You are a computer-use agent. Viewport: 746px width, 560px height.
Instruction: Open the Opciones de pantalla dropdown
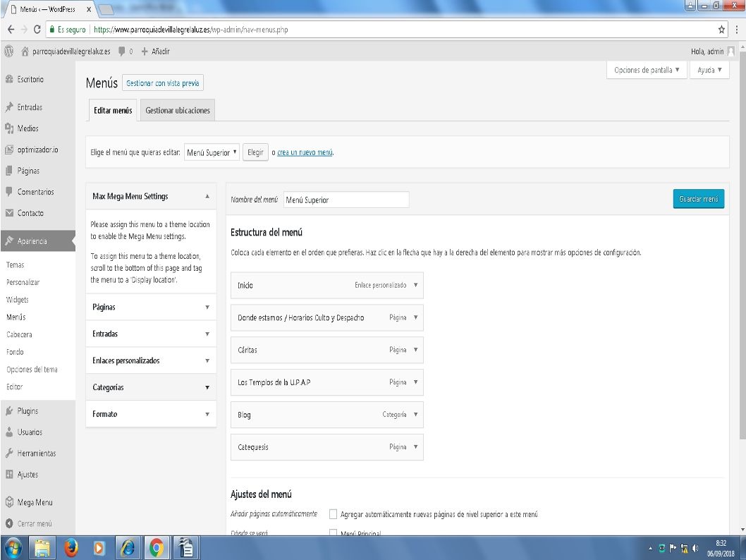click(x=647, y=70)
